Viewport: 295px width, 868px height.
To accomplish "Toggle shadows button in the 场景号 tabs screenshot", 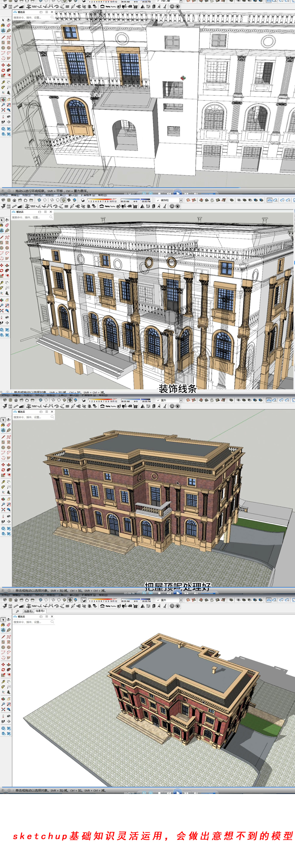I will (x=83, y=600).
